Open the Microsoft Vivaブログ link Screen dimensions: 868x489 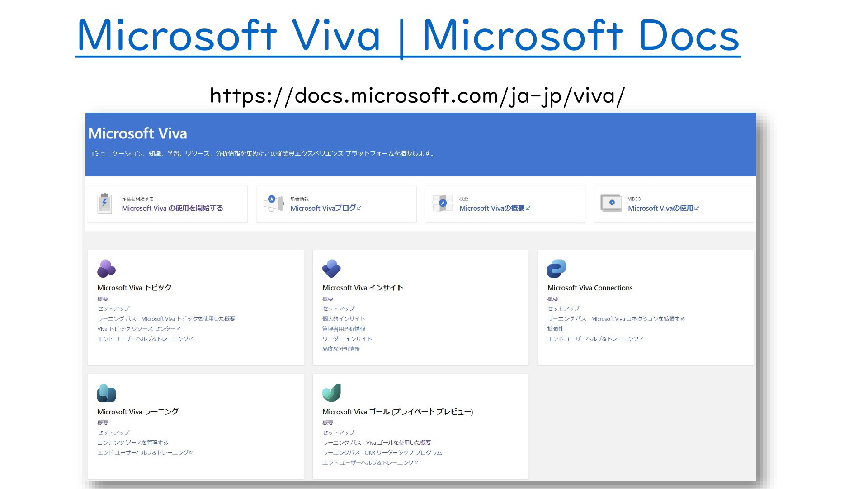(325, 208)
